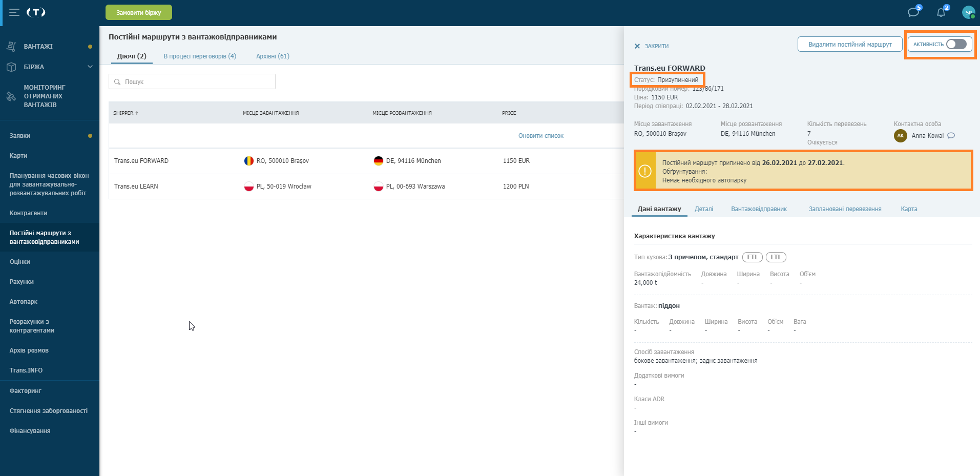Click the search magnifier icon

tap(117, 82)
